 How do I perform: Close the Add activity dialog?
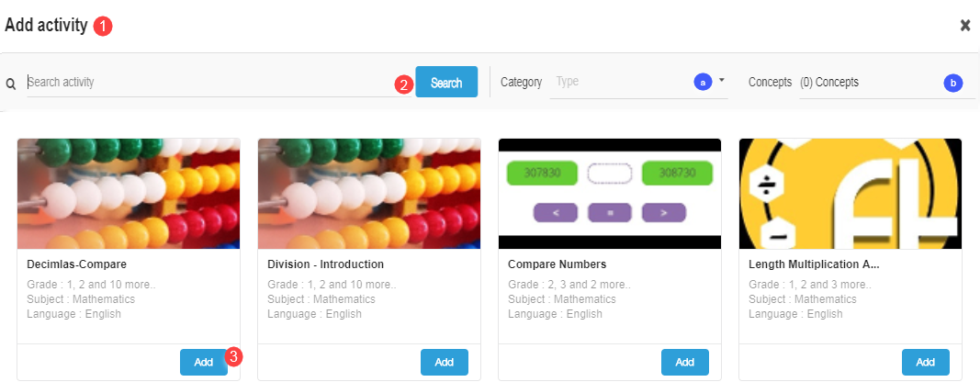click(x=965, y=26)
